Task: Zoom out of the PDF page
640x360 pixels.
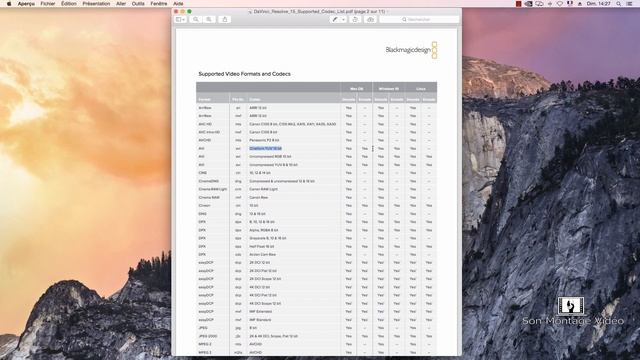Action: point(196,19)
